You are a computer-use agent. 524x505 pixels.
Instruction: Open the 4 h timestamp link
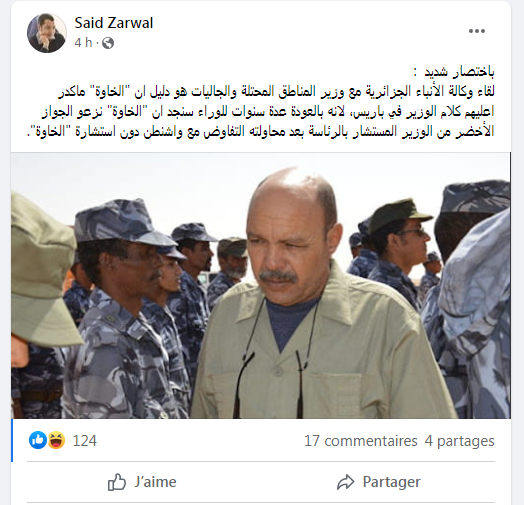(x=83, y=43)
